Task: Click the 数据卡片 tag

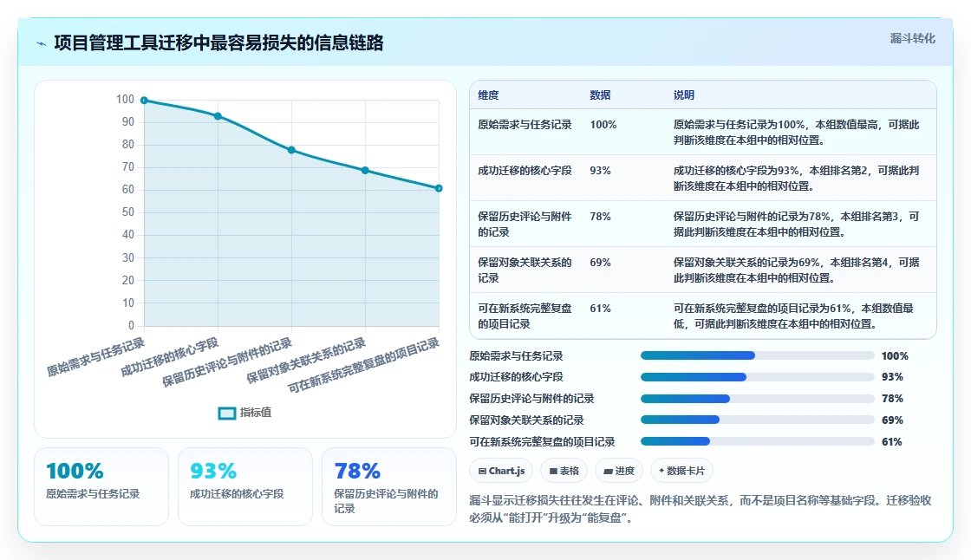Action: pos(681,471)
